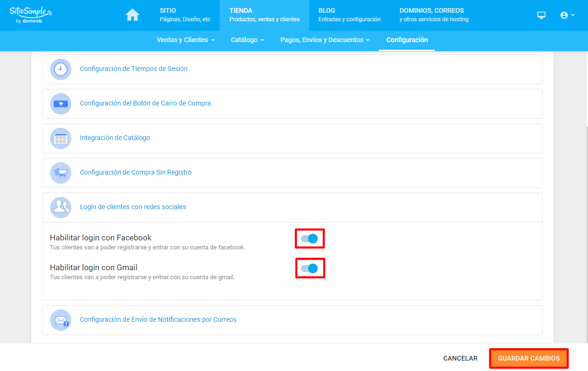Disable login with Facebook toggle

coord(310,238)
